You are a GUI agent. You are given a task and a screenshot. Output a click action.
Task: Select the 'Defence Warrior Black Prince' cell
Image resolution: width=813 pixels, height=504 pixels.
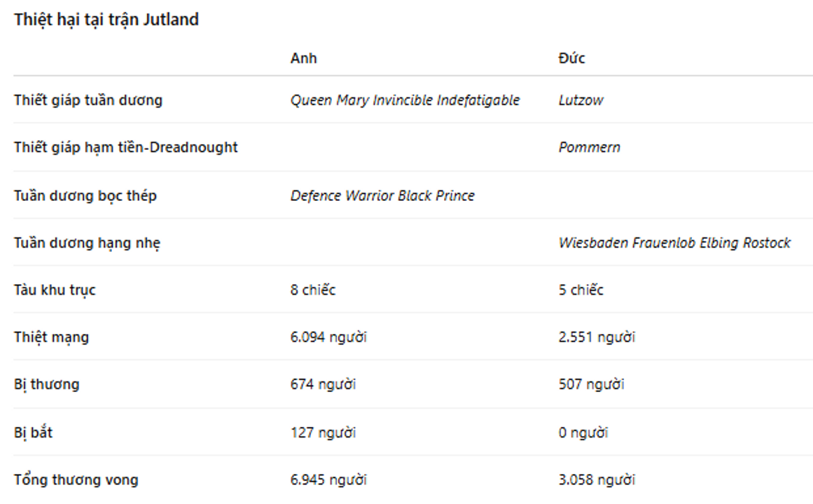pos(382,196)
